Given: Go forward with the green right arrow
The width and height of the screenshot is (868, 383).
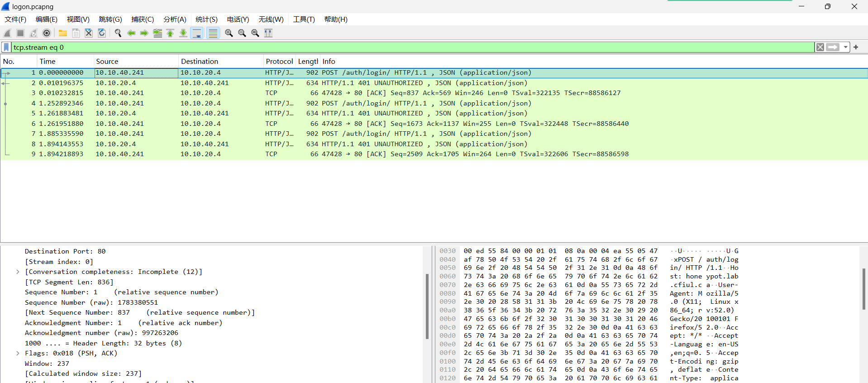Looking at the screenshot, I should (x=144, y=33).
